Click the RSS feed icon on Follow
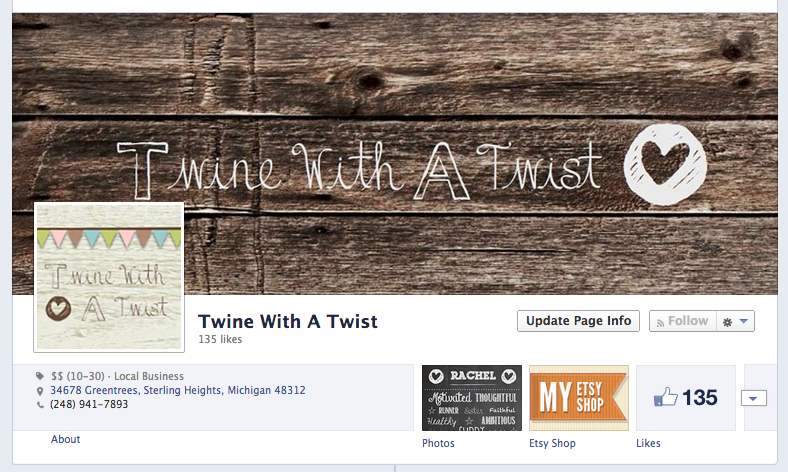 click(x=660, y=323)
